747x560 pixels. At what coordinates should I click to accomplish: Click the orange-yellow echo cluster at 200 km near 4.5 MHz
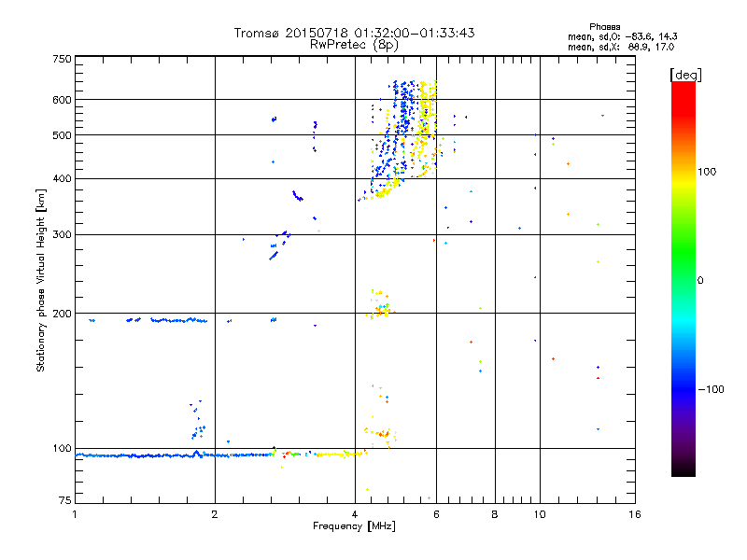coord(381,304)
